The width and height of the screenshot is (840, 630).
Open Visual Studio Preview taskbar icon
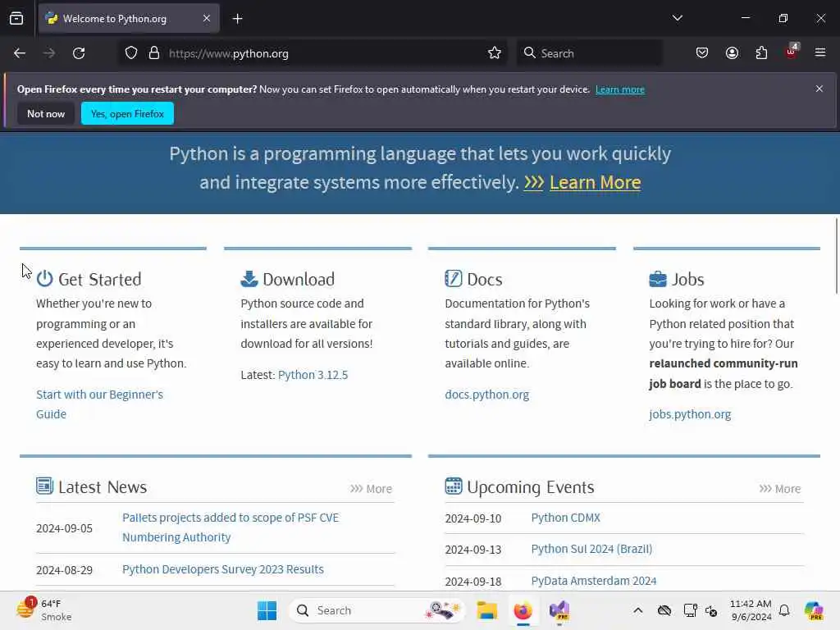(x=559, y=610)
